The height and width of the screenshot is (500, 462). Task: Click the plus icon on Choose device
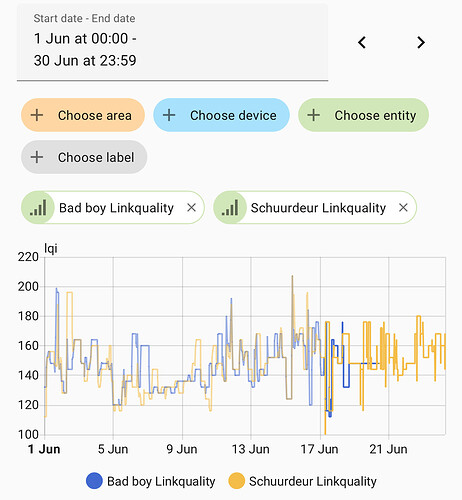tap(169, 115)
